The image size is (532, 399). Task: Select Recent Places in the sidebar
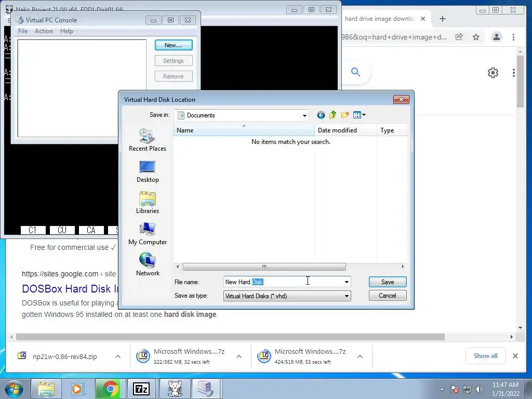click(147, 140)
